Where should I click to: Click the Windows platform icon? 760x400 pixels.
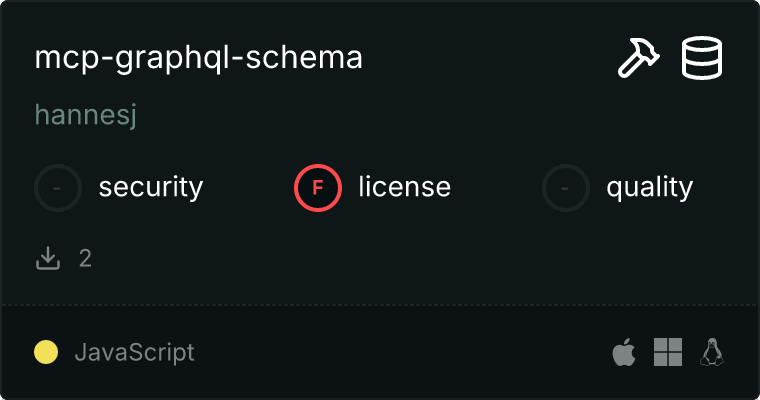point(667,352)
